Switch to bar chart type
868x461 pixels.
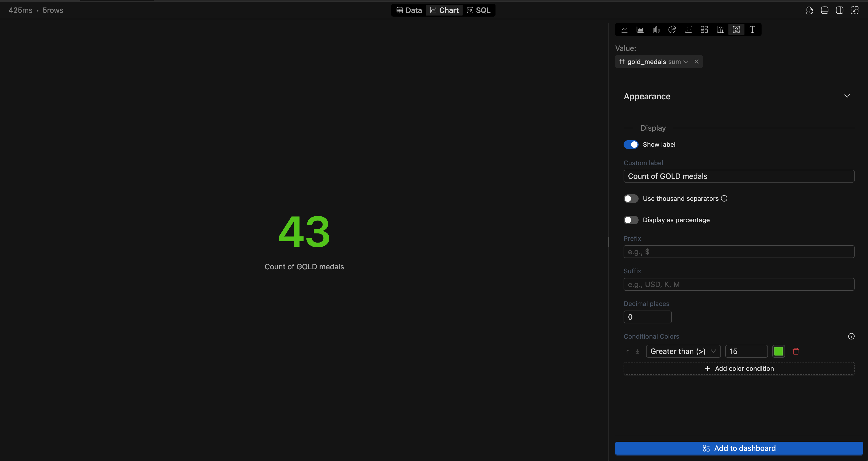pyautogui.click(x=656, y=30)
